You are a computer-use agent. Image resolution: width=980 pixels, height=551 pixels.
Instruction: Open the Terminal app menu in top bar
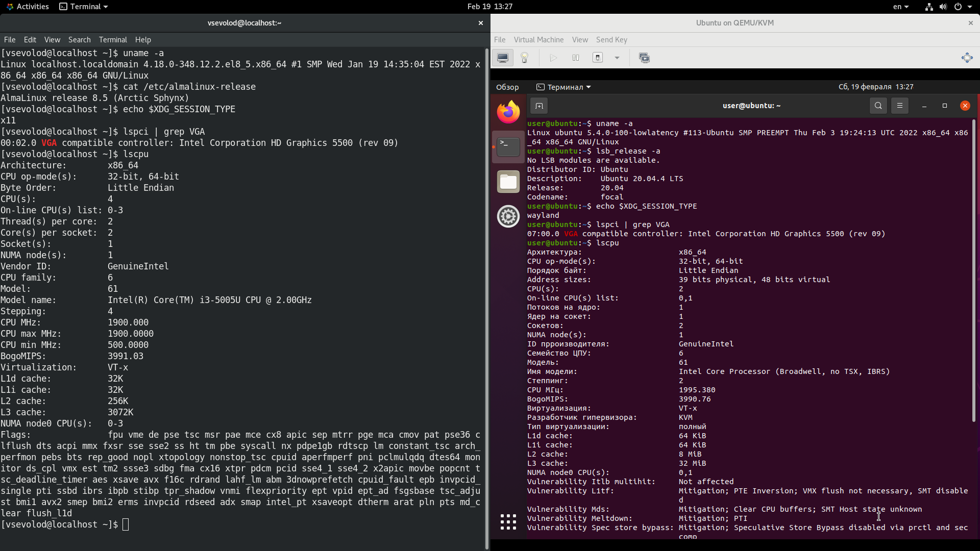tap(84, 7)
